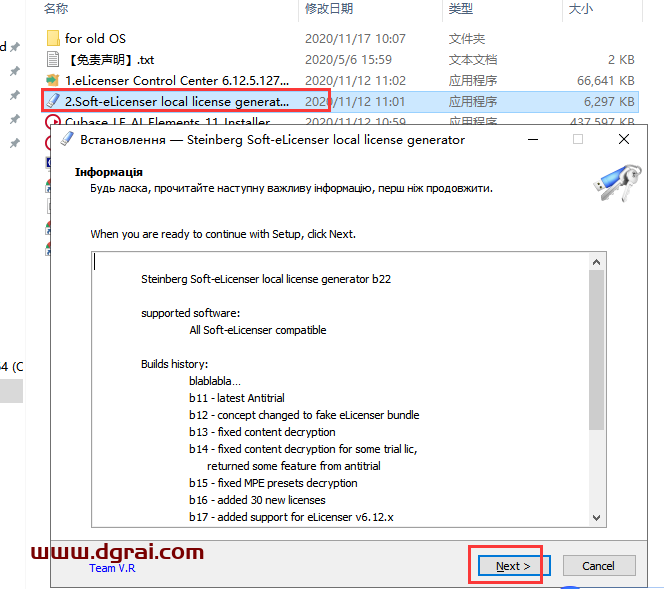Click inside the information text box
The height and width of the screenshot is (589, 664).
tap(340, 389)
